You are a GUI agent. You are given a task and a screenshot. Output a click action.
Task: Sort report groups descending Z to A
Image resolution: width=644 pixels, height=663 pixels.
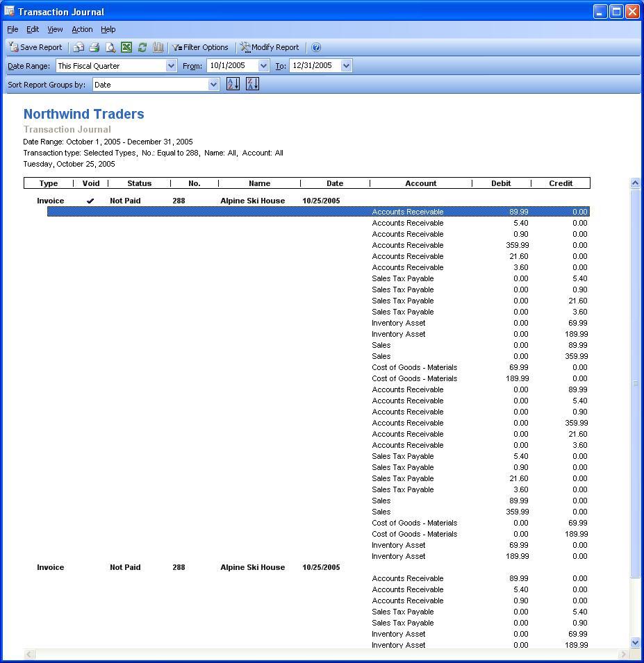(x=252, y=84)
